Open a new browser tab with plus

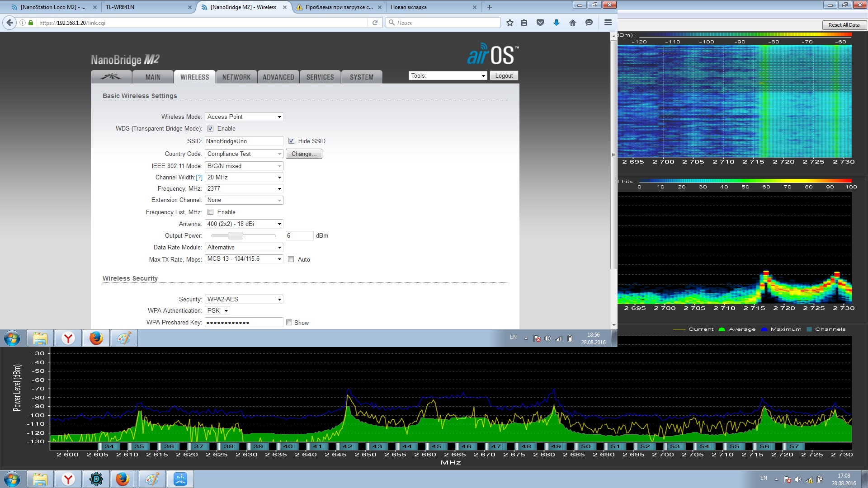490,7
